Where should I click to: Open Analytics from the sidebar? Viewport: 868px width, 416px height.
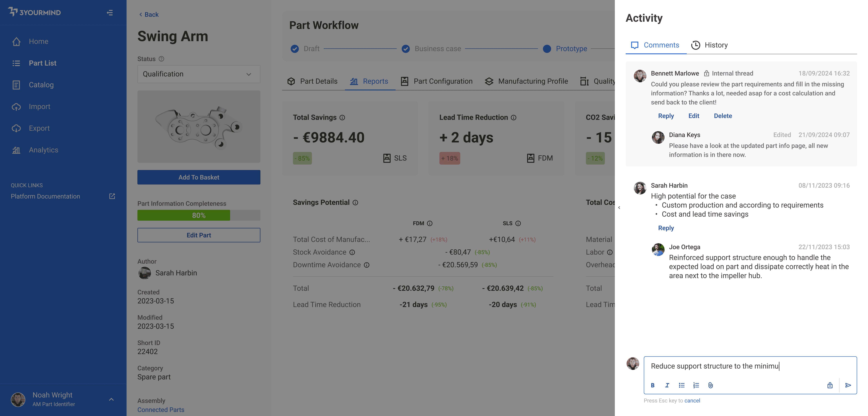point(43,150)
